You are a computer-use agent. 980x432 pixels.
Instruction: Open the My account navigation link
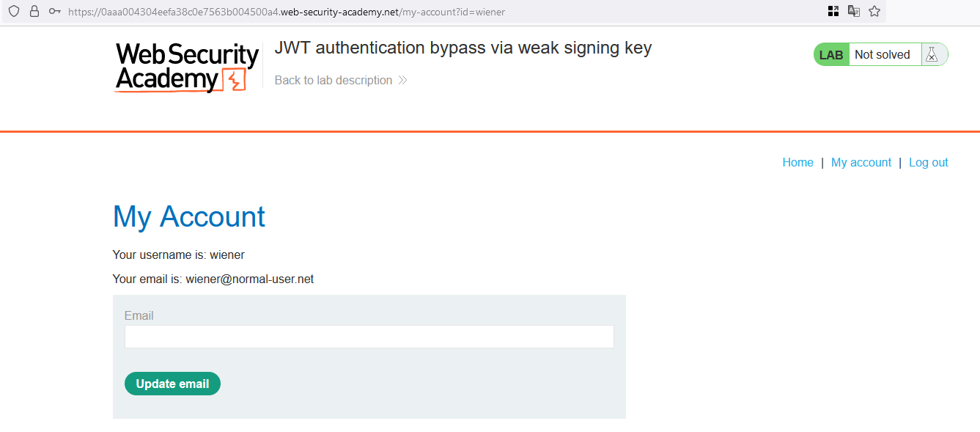coord(861,163)
